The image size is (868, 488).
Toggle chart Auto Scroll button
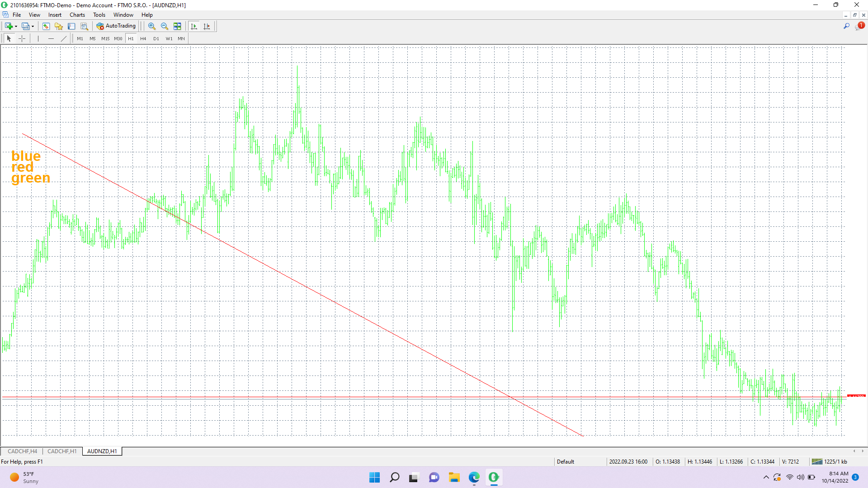pyautogui.click(x=194, y=26)
